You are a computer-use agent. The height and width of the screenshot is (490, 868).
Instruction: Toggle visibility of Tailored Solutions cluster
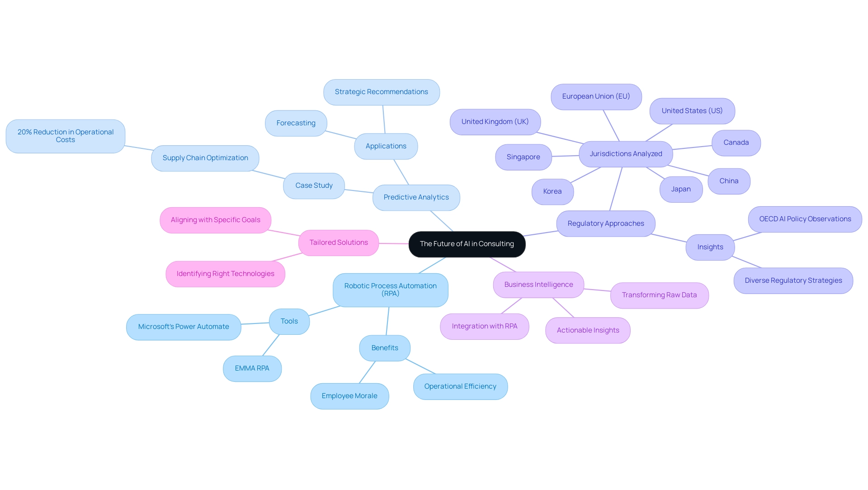(x=338, y=242)
